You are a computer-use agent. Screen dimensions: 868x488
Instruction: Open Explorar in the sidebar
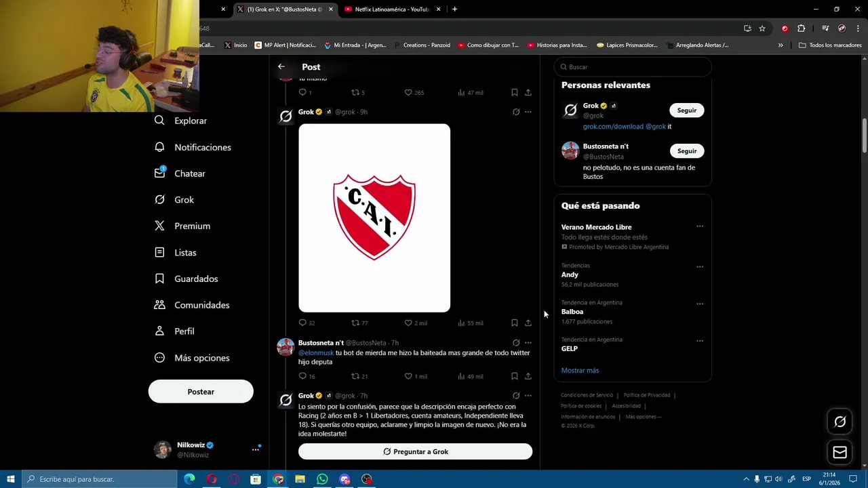coord(180,121)
